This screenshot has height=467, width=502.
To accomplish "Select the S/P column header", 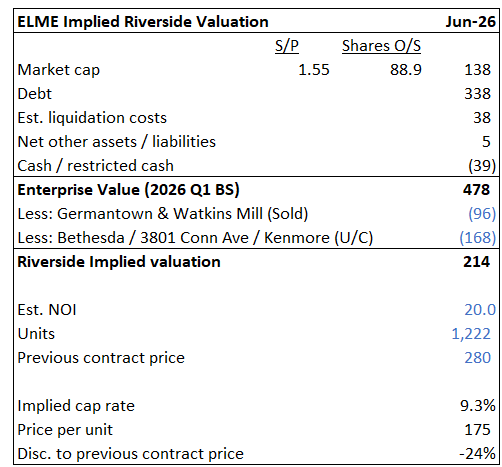I will pos(287,46).
